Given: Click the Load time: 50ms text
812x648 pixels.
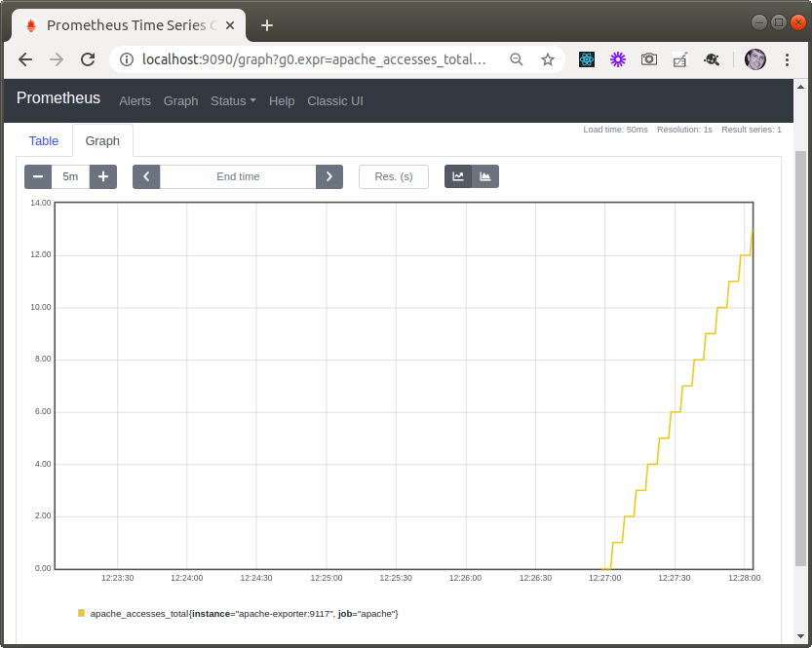Looking at the screenshot, I should [615, 130].
